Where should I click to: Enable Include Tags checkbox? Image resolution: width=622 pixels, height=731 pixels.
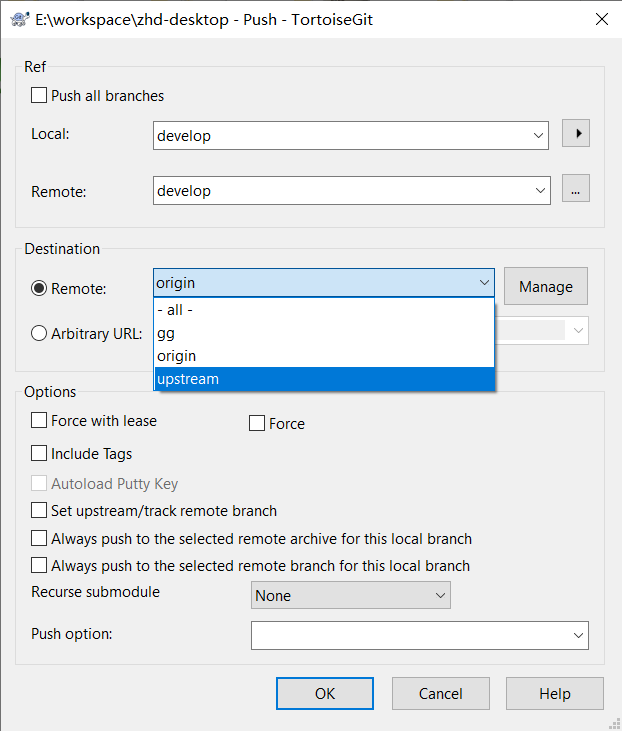(40, 454)
